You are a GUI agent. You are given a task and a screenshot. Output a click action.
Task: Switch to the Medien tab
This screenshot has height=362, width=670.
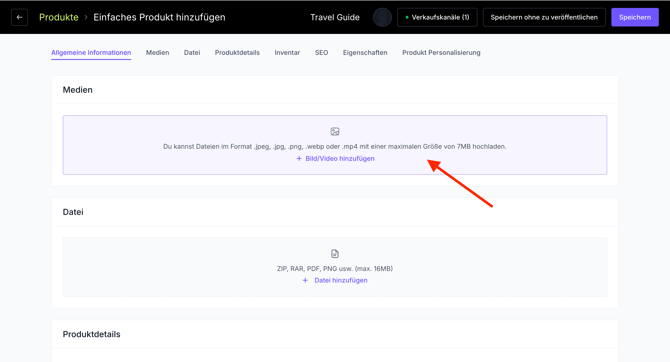(x=157, y=53)
